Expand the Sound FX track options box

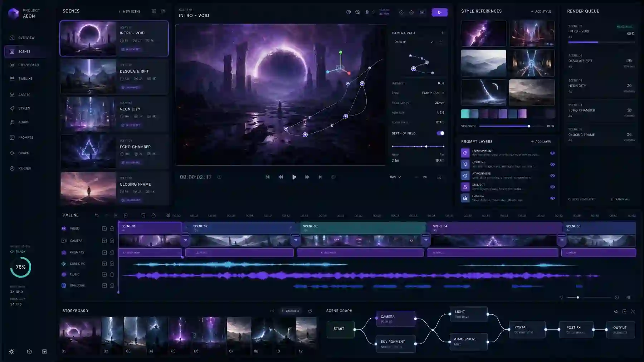tap(104, 264)
